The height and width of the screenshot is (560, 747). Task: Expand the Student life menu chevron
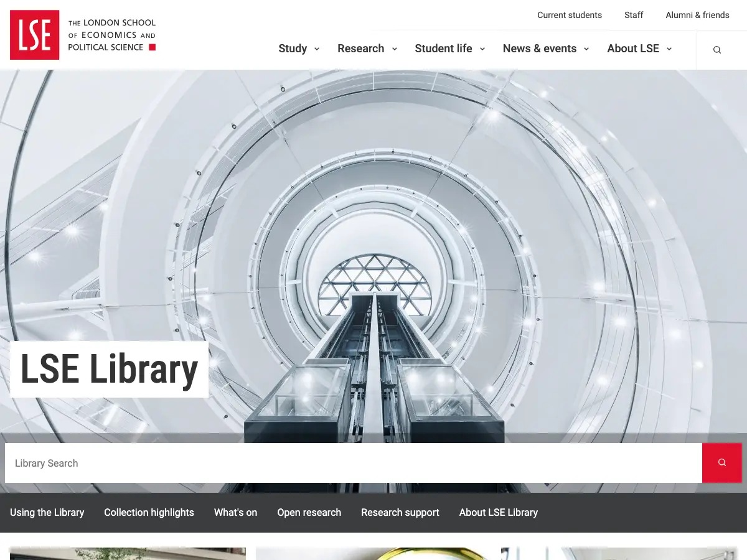pos(482,49)
